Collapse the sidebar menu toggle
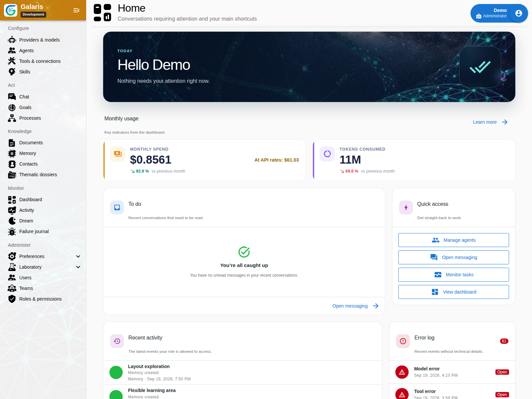Image resolution: width=532 pixels, height=399 pixels. click(x=76, y=10)
